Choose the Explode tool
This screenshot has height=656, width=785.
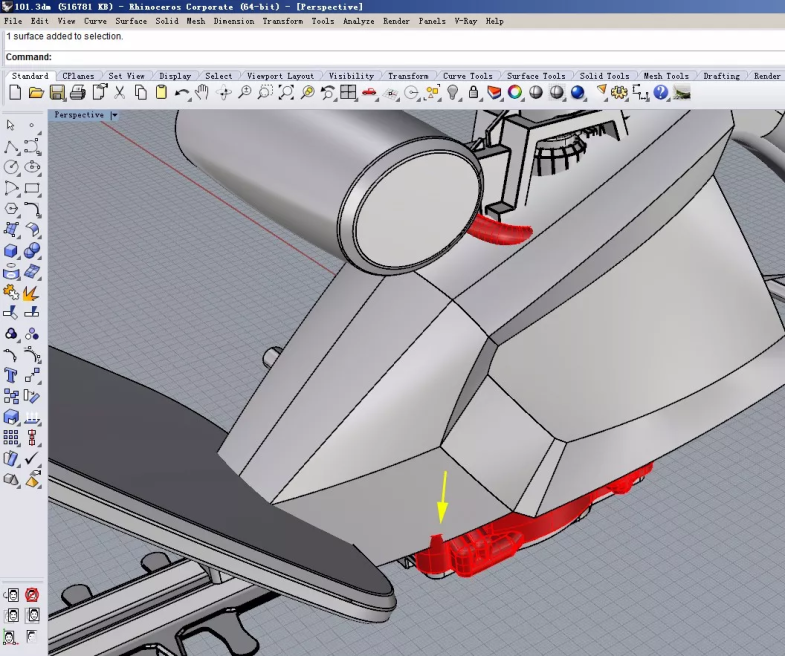31,292
